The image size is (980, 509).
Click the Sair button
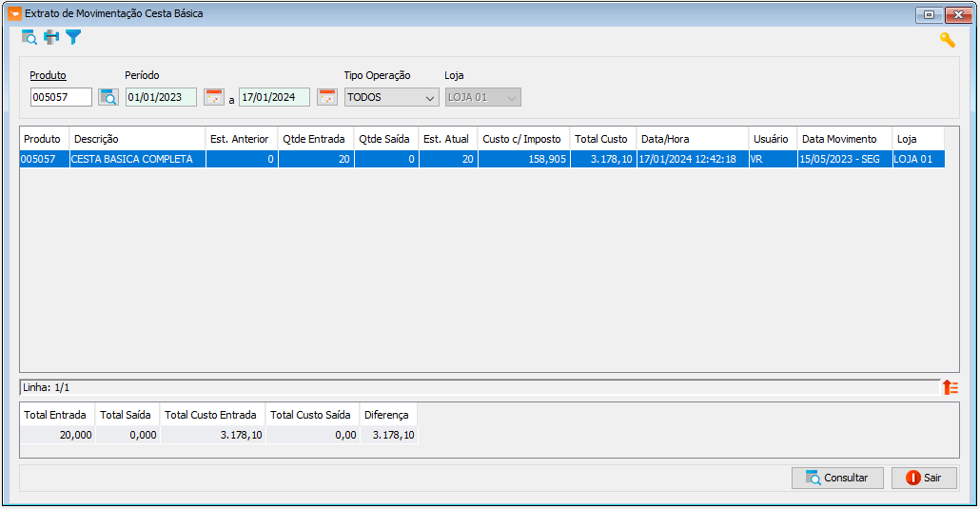tap(925, 478)
